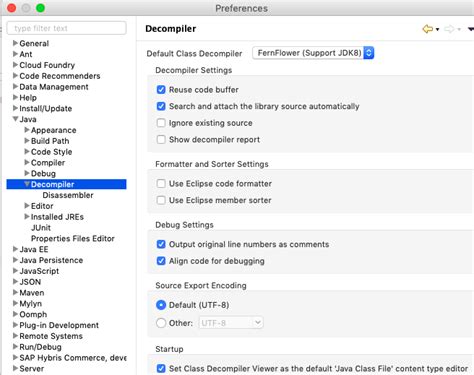Expand the Maven node

pos(15,292)
